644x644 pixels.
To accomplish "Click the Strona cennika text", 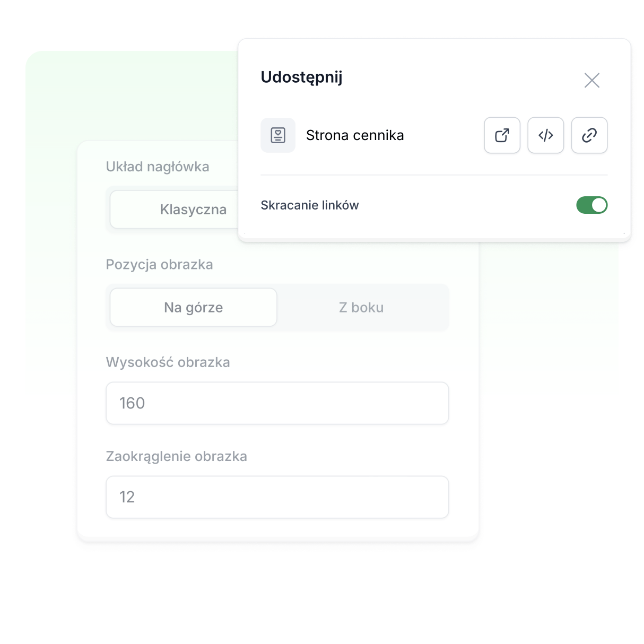I will (355, 135).
